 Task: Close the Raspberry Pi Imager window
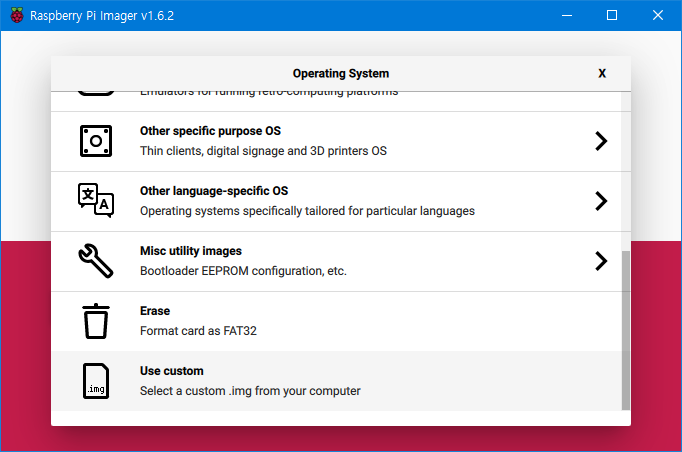click(x=658, y=15)
